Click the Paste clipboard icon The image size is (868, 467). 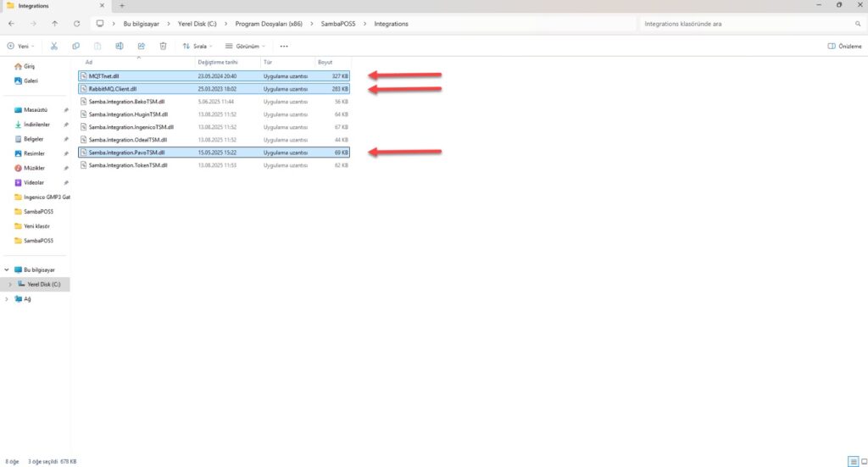(97, 46)
